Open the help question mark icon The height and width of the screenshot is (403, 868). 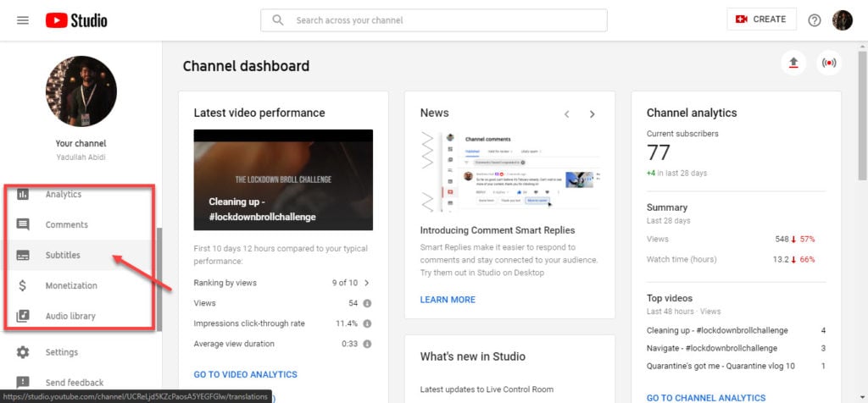coord(815,20)
